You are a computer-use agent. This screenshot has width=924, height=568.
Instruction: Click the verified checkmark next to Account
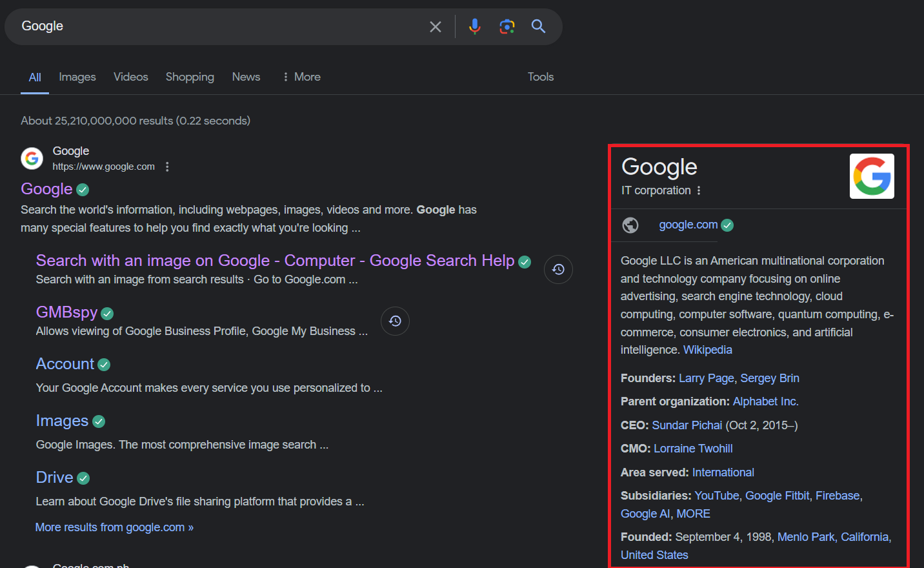104,365
